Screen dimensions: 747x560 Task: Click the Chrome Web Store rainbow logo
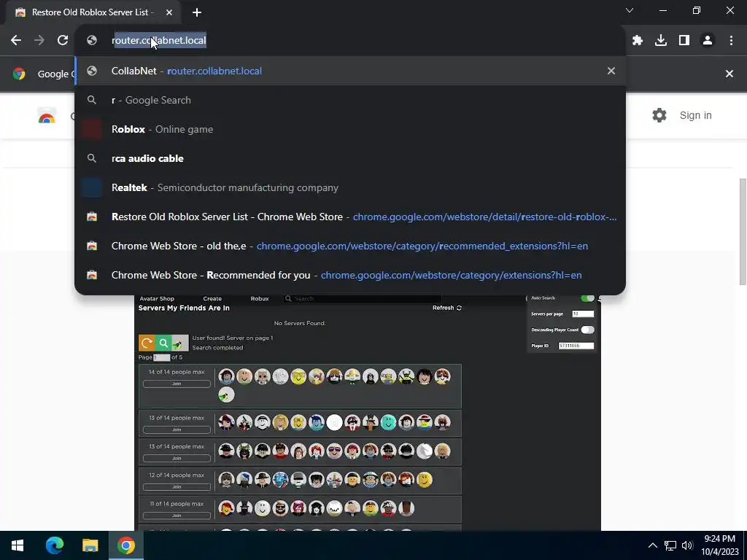click(47, 116)
